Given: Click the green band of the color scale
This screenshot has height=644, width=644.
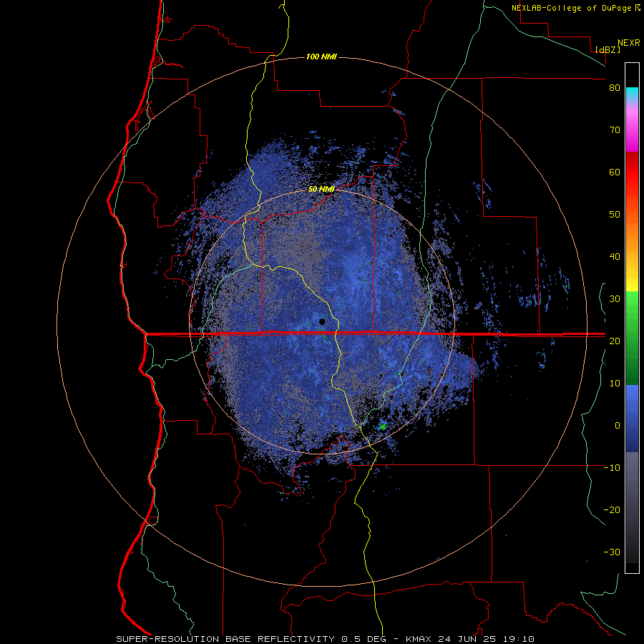Looking at the screenshot, I should pyautogui.click(x=632, y=338).
